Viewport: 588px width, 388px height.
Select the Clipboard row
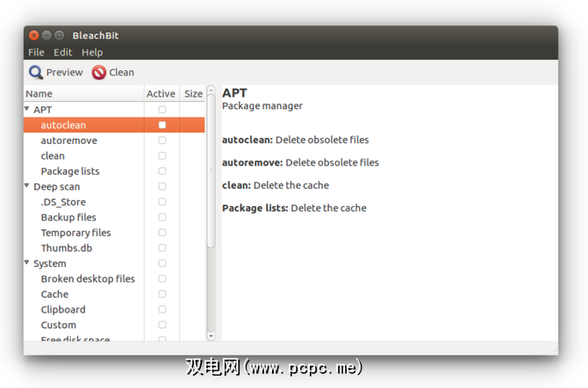[x=114, y=310]
